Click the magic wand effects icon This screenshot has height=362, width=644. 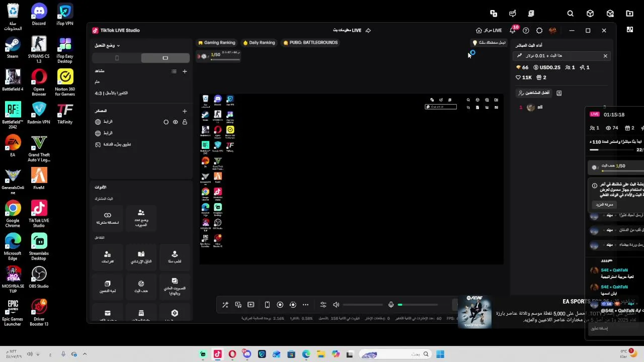coord(225,305)
